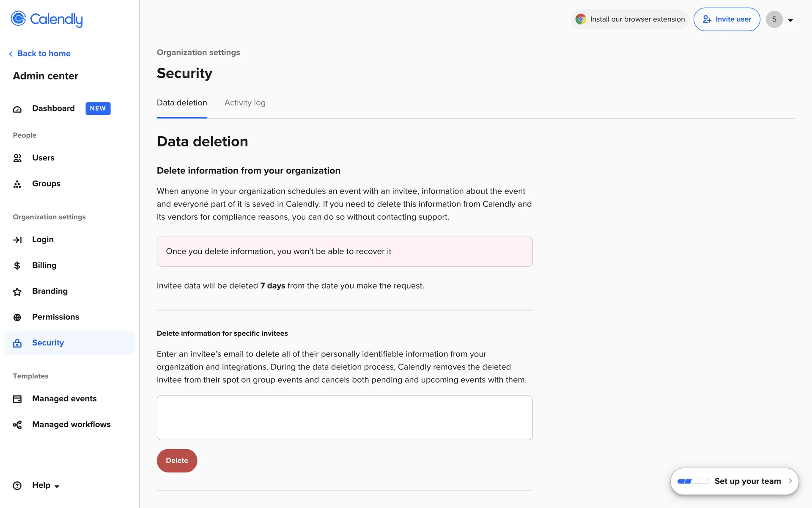Select the Permissions globe icon
812x508 pixels.
(17, 317)
